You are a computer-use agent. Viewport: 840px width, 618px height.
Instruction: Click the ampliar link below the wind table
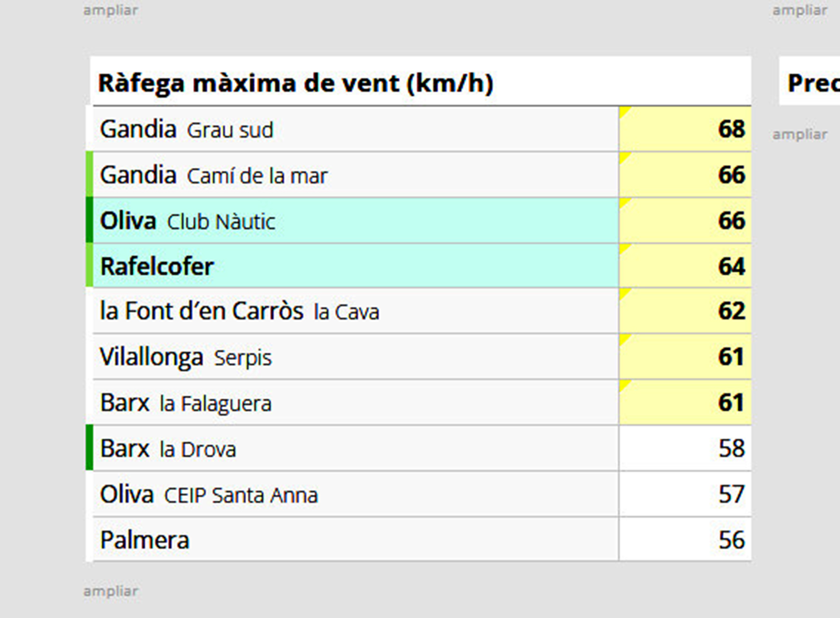click(x=111, y=591)
